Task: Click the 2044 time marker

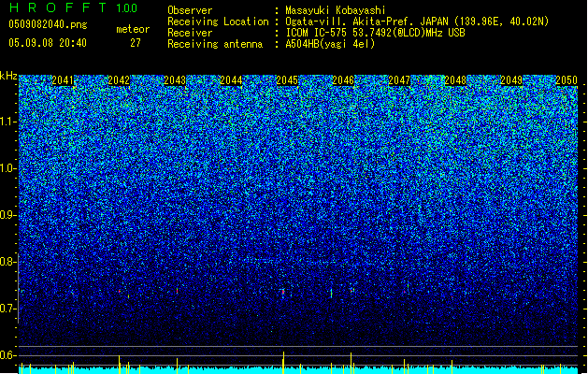Action: (x=231, y=80)
